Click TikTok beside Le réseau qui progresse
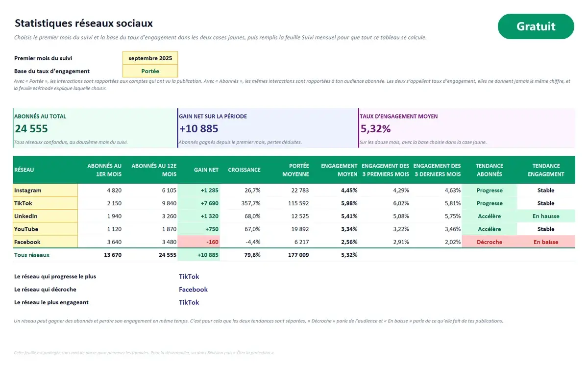588x392 pixels. pyautogui.click(x=189, y=276)
